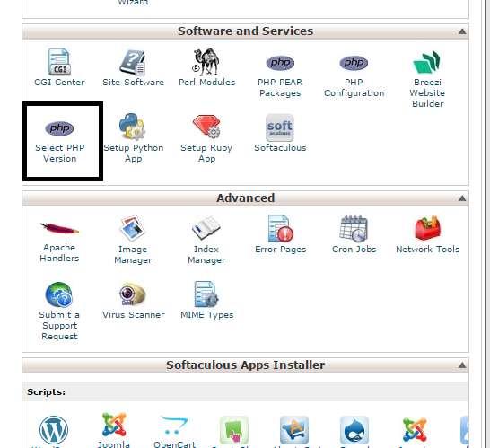Click the Softaculous link text

(280, 148)
